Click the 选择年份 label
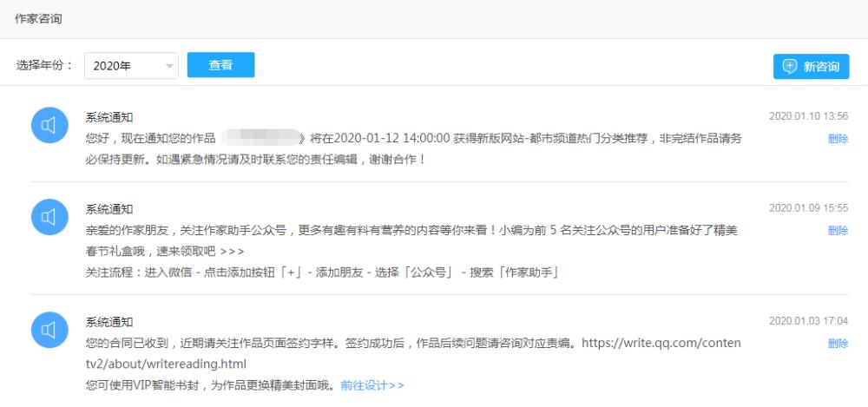 (44, 65)
